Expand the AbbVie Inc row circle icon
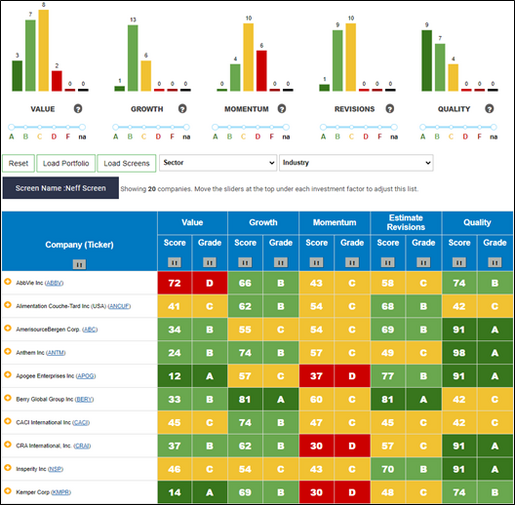515x505 pixels. (8, 282)
